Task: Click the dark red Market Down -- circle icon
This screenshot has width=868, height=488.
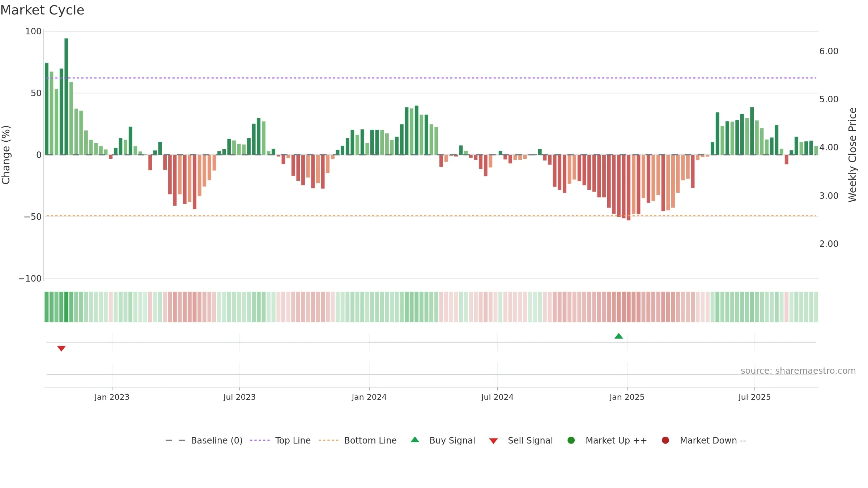Action: [x=665, y=440]
